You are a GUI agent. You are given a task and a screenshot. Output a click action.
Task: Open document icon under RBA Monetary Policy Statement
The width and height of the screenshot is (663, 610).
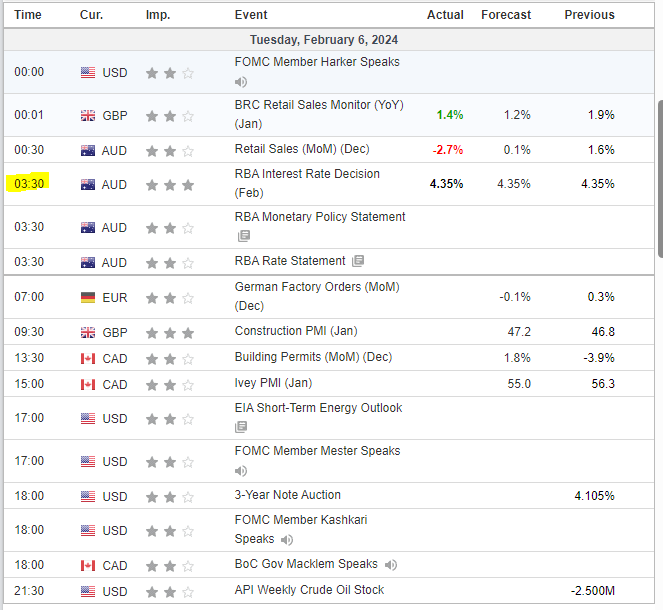(x=243, y=237)
